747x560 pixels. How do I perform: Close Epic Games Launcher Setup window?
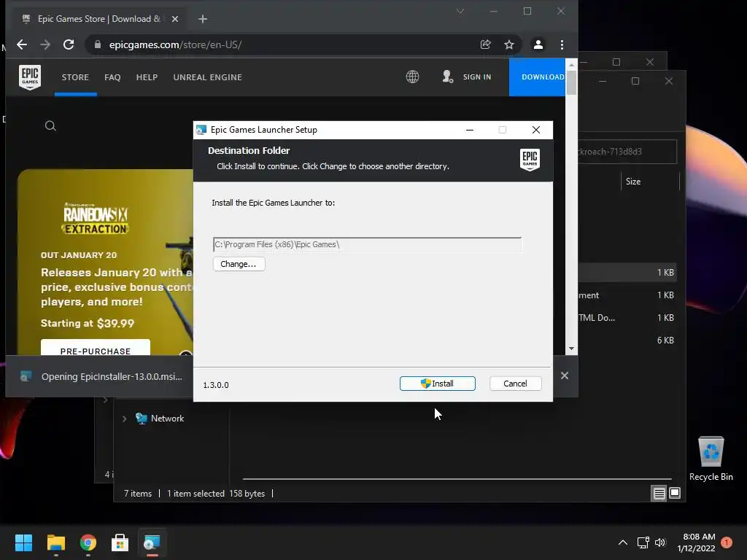536,130
